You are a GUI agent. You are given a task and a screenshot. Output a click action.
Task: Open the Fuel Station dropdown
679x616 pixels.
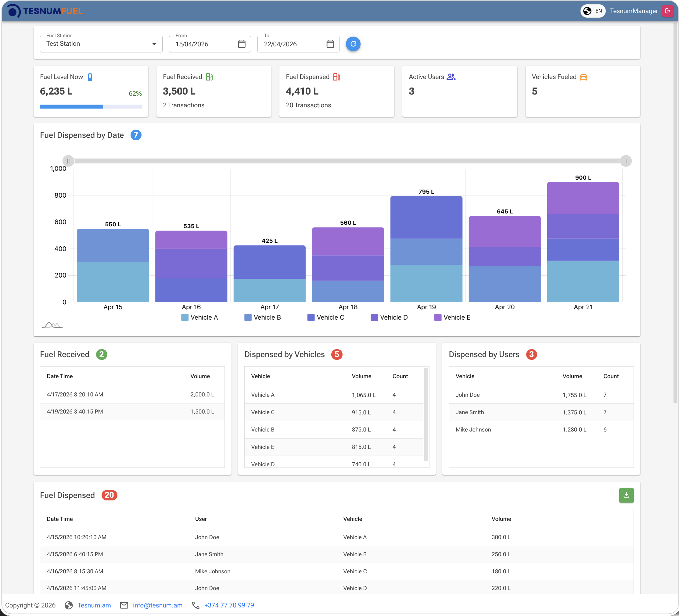[x=101, y=44]
